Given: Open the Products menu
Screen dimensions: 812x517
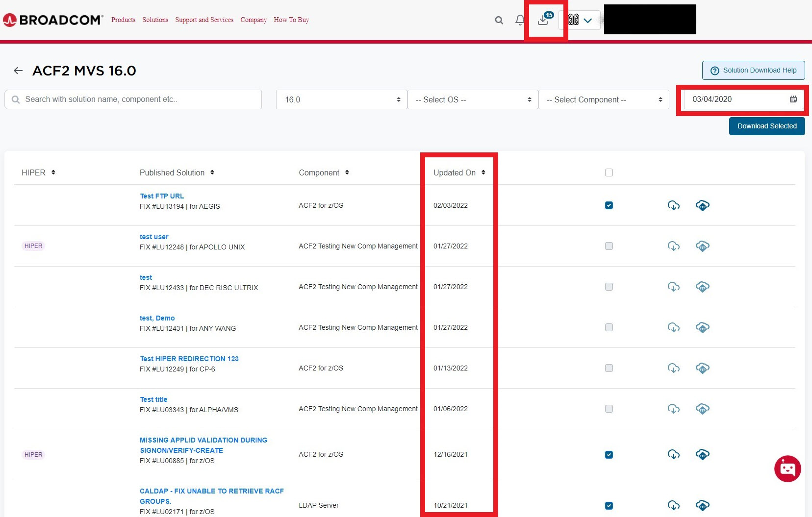Looking at the screenshot, I should pyautogui.click(x=123, y=20).
